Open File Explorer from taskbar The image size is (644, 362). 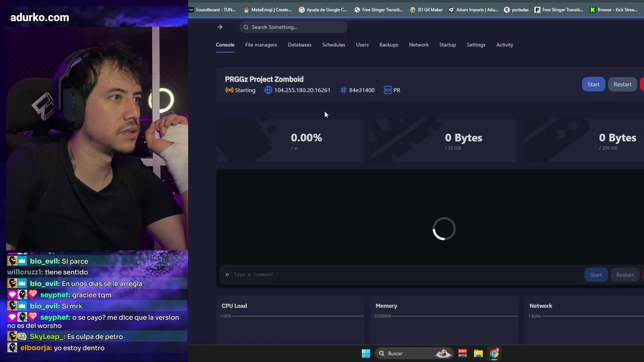(x=478, y=353)
